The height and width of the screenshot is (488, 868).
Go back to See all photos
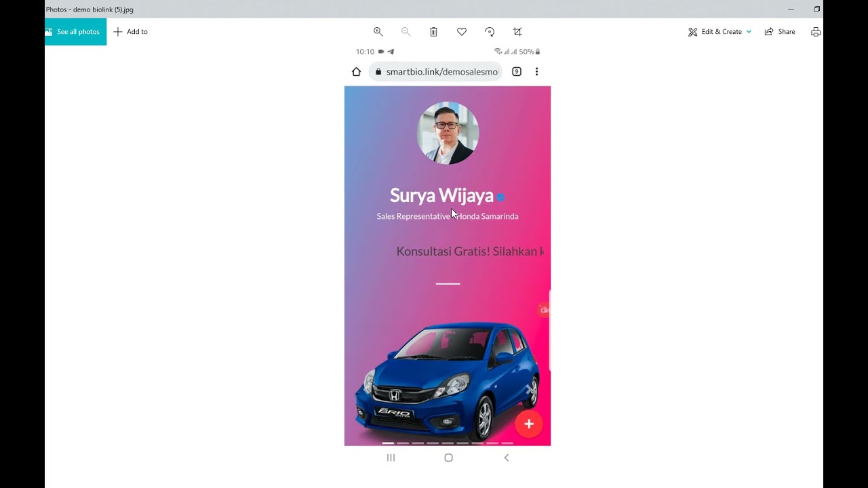pos(75,32)
